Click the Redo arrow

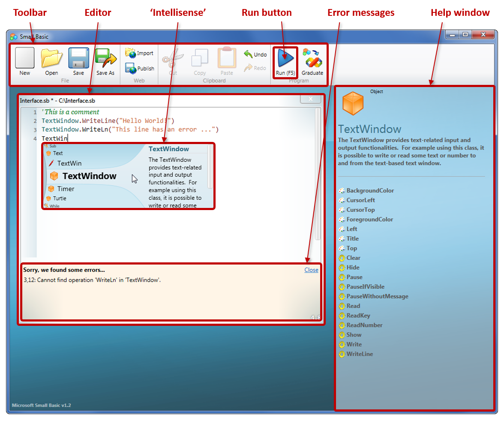point(255,68)
